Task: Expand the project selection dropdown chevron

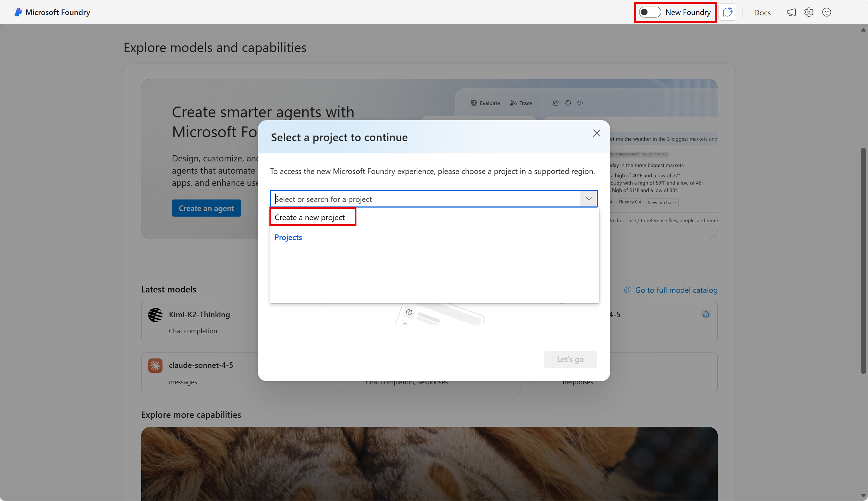Action: [x=589, y=198]
